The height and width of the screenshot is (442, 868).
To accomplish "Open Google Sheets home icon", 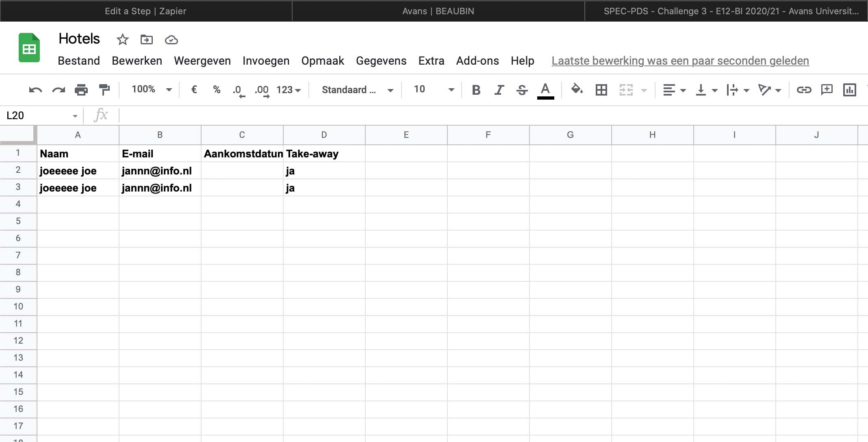I will click(29, 48).
